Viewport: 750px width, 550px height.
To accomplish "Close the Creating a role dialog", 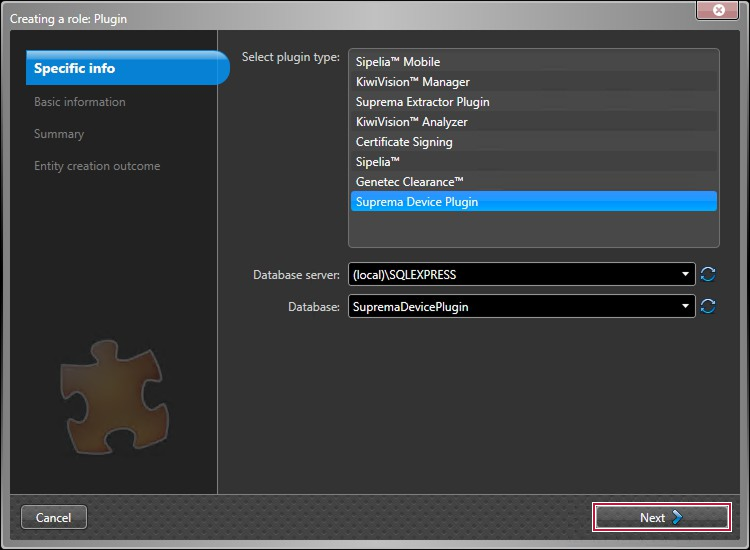I will point(717,10).
